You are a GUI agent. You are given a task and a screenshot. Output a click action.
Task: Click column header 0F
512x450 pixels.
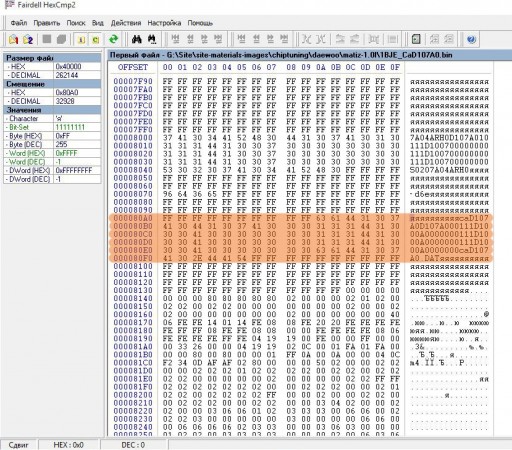tap(395, 67)
